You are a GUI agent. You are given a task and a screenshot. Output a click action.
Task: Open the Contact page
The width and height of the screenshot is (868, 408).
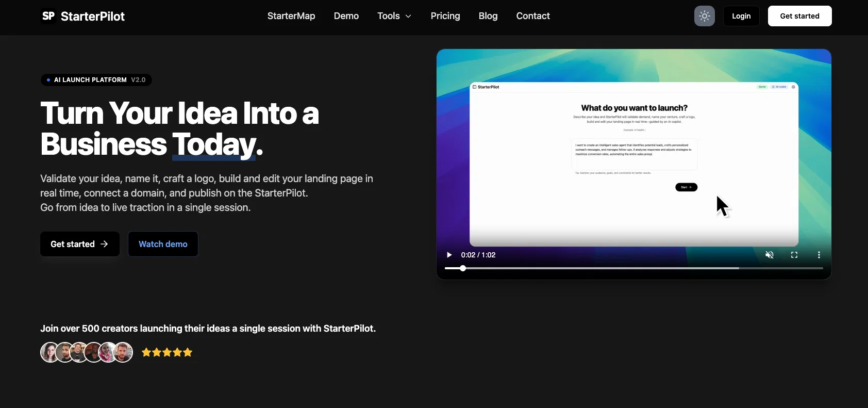pyautogui.click(x=533, y=16)
